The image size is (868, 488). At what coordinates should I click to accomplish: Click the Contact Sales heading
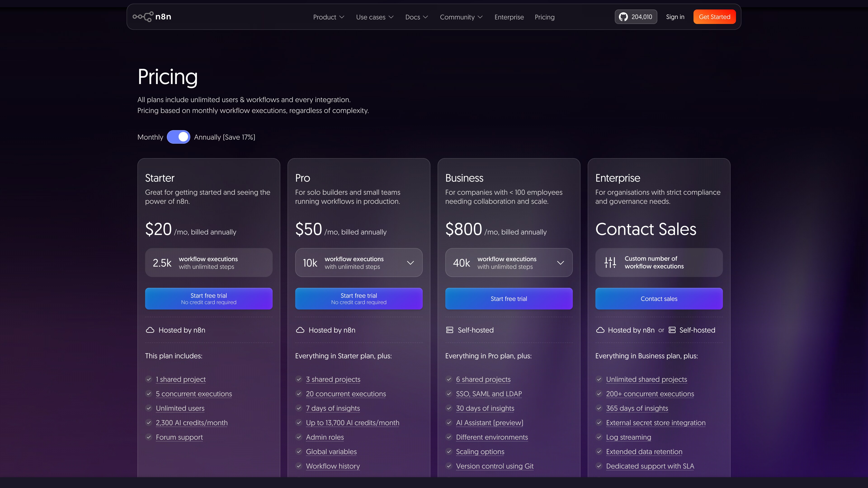[x=646, y=229]
